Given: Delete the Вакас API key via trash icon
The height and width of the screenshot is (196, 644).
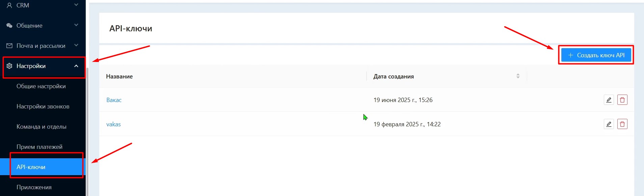Looking at the screenshot, I should point(622,100).
